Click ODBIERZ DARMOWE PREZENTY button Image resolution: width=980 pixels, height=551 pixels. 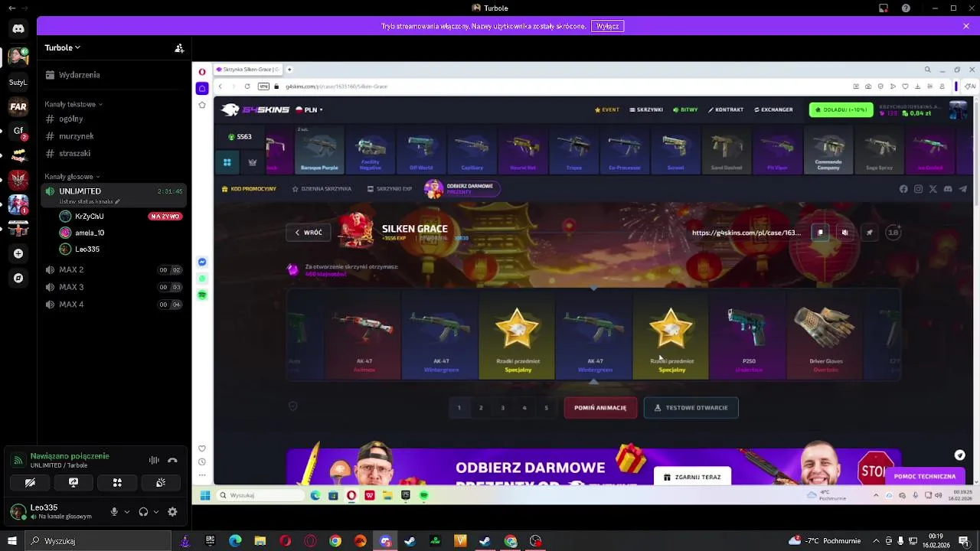(x=462, y=189)
